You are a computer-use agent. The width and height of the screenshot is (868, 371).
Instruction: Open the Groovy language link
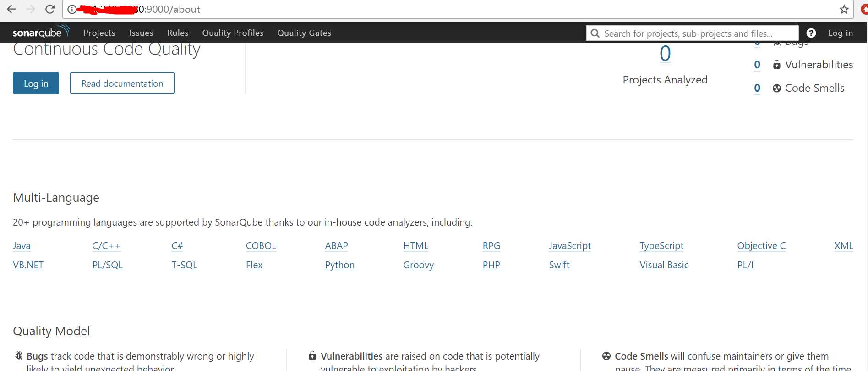(x=418, y=265)
